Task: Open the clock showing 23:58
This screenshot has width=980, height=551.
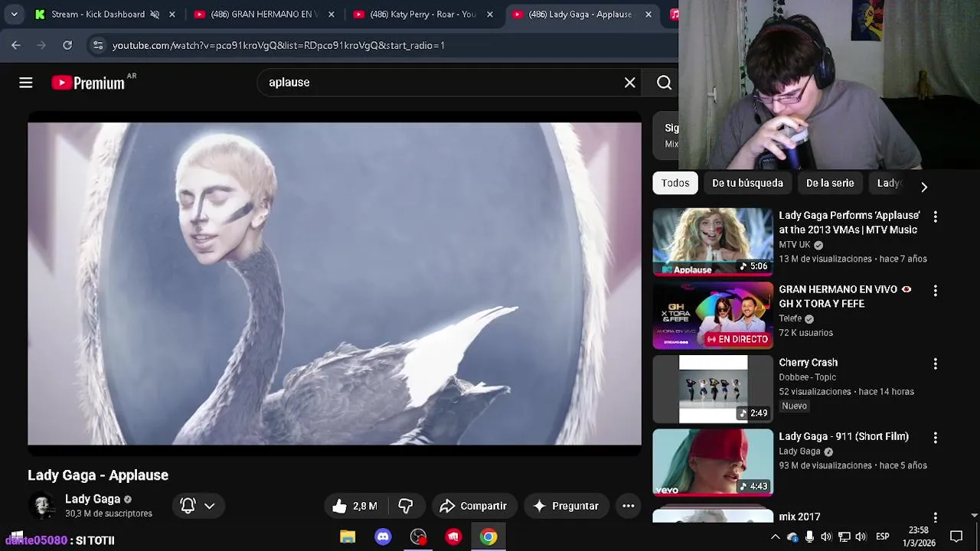Action: point(918,536)
